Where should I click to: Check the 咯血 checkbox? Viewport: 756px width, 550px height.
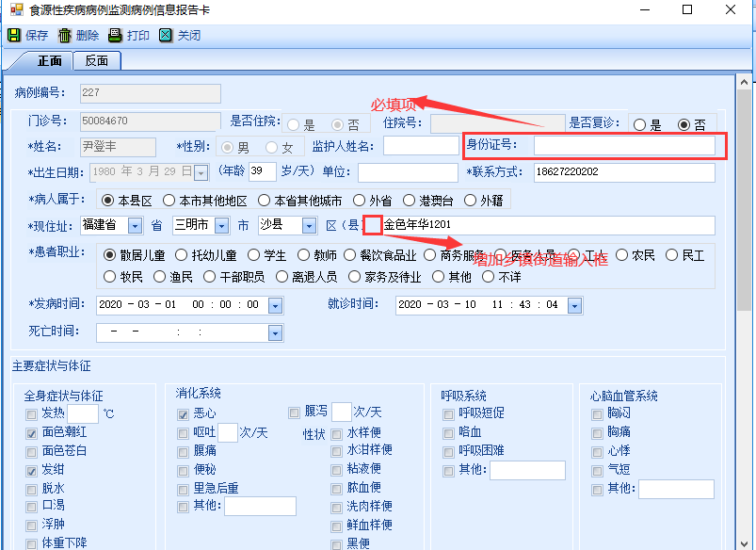tap(448, 433)
